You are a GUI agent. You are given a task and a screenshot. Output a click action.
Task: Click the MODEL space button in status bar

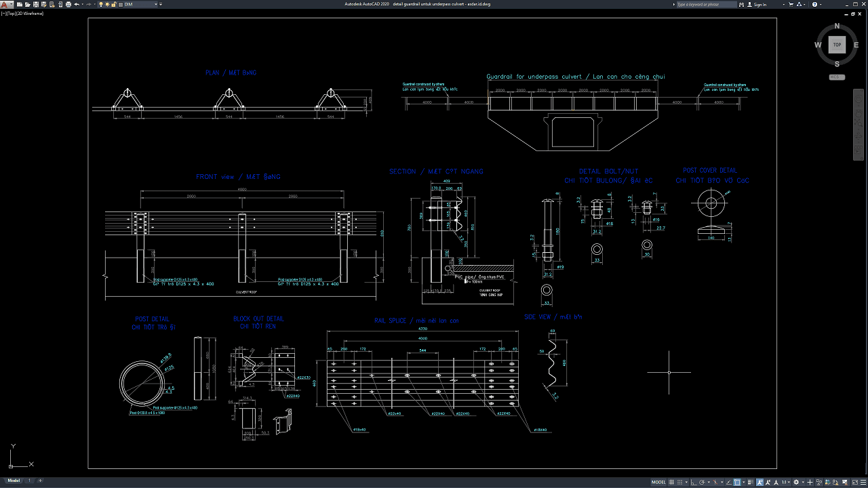(658, 483)
